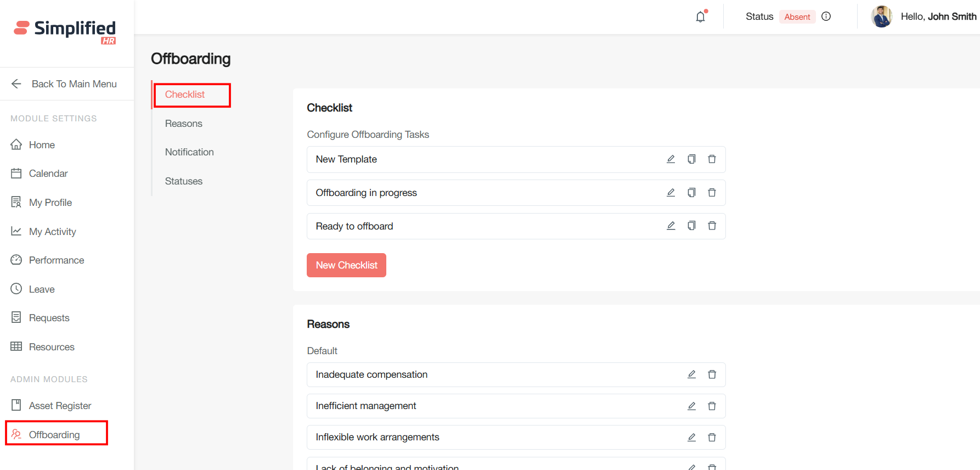This screenshot has width=980, height=470.
Task: Switch to the Notification tab
Action: [189, 152]
